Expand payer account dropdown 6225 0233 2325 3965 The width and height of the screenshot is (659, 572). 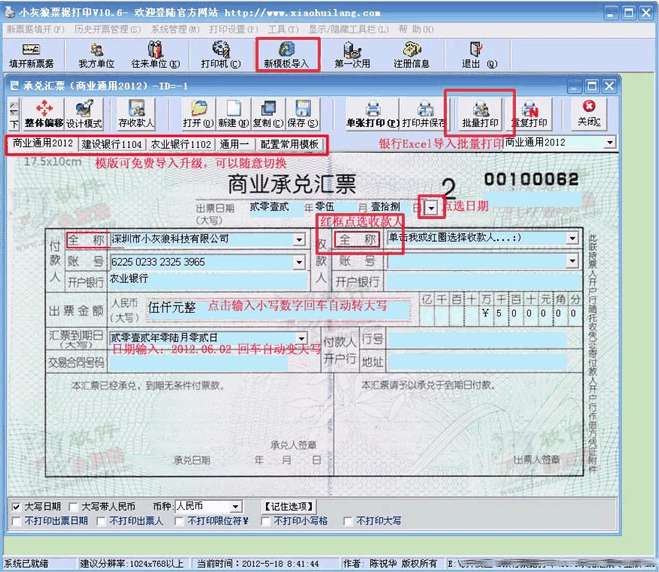pyautogui.click(x=299, y=262)
